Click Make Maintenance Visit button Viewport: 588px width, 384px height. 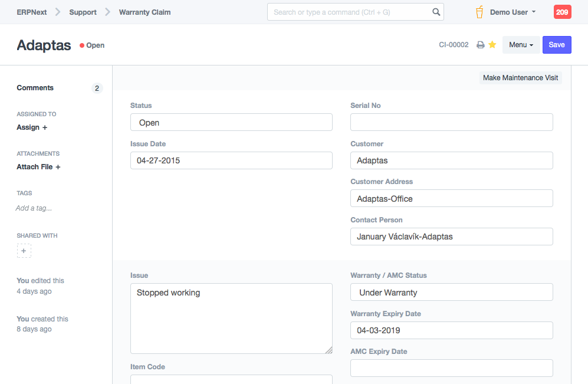(x=520, y=78)
